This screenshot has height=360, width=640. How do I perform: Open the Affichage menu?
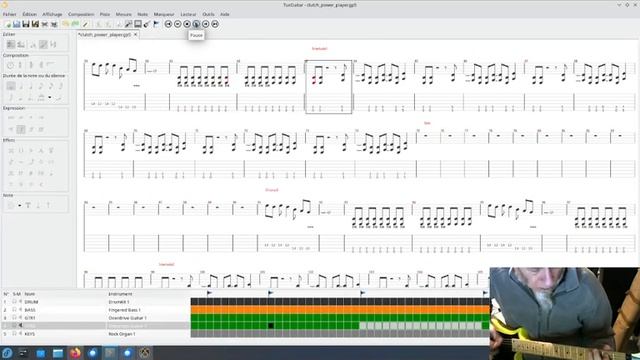point(52,14)
